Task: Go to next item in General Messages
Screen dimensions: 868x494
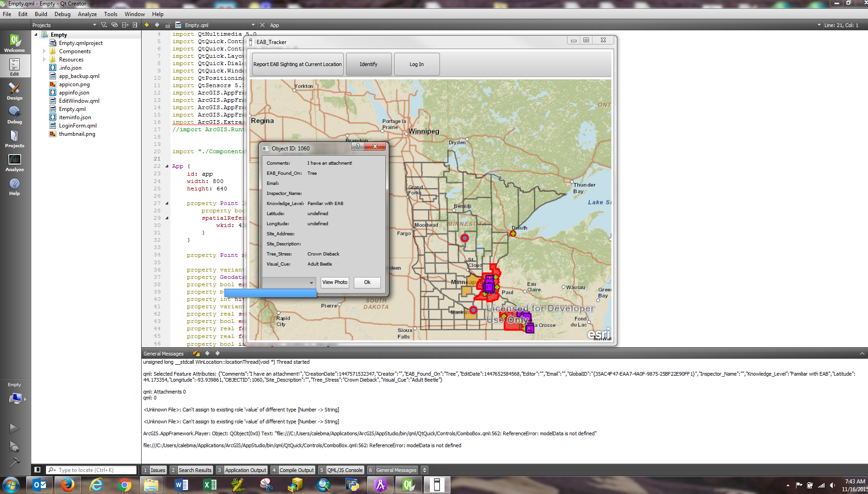Action: click(217, 353)
